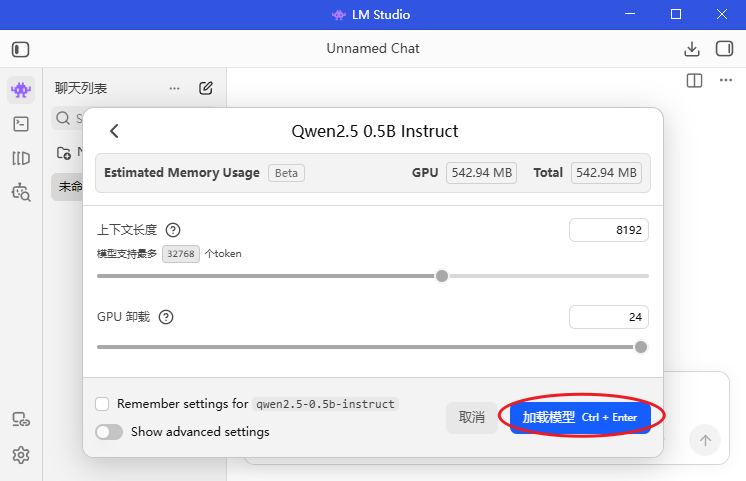
Task: Click the GPU offload slider handle
Action: tap(641, 347)
